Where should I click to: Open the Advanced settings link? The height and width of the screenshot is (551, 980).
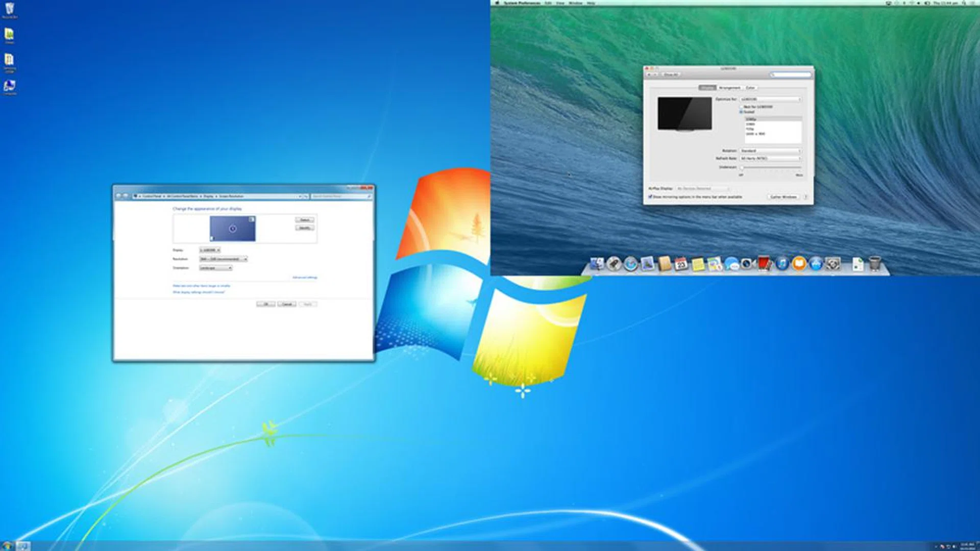tap(305, 277)
